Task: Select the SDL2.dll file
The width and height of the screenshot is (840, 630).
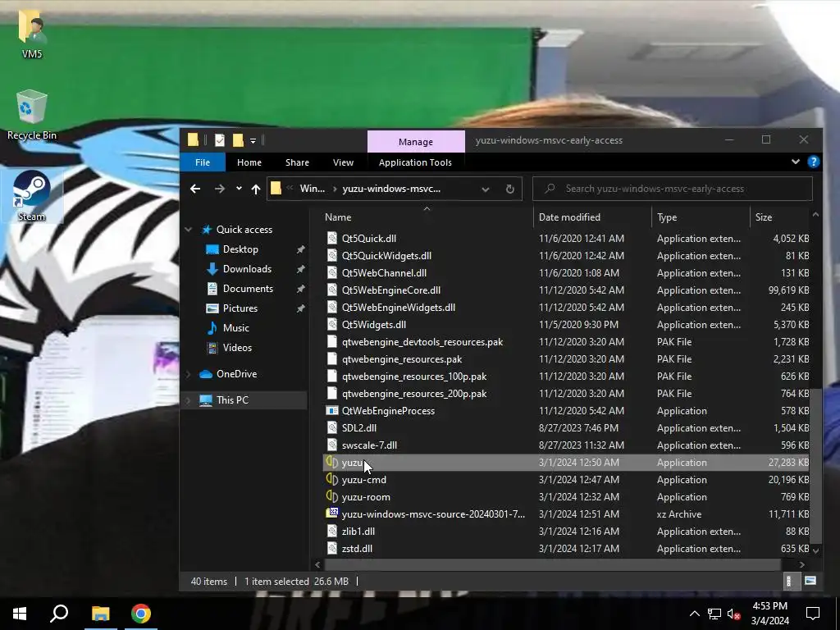Action: click(359, 428)
